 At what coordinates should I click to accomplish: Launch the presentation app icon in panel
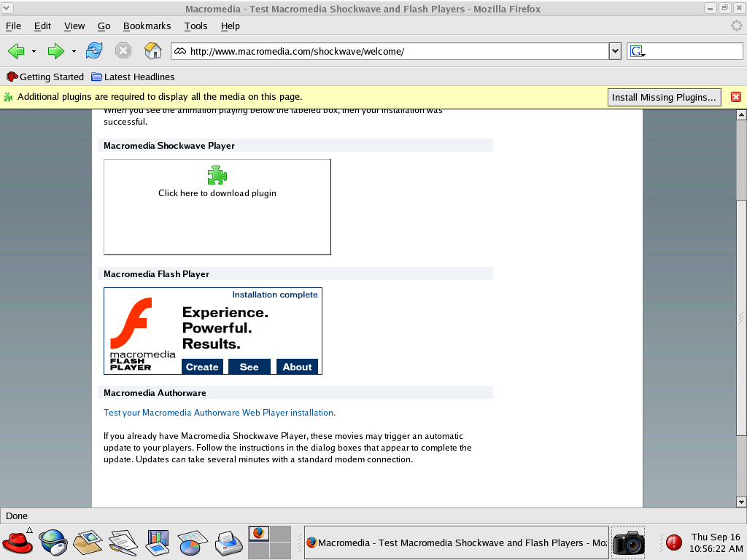tap(158, 542)
